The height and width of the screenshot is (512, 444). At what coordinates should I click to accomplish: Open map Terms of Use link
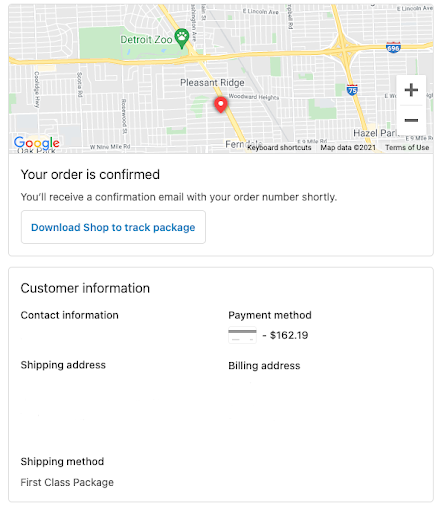coord(407,147)
